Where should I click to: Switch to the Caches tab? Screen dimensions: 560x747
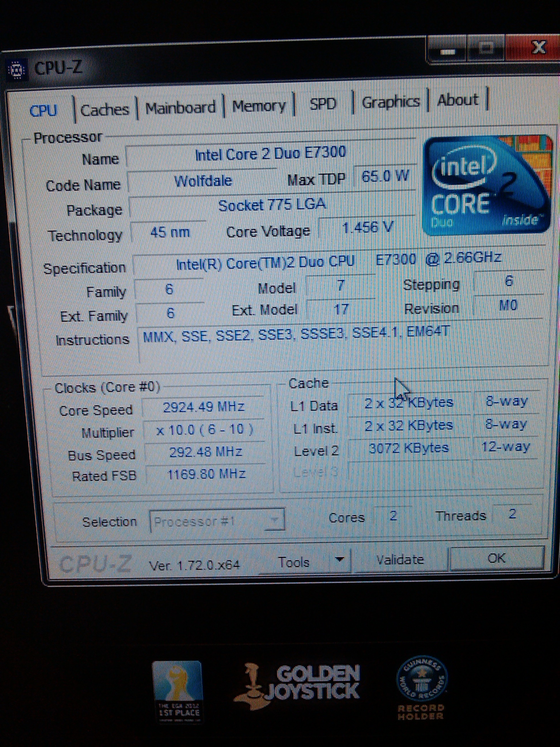click(x=105, y=110)
